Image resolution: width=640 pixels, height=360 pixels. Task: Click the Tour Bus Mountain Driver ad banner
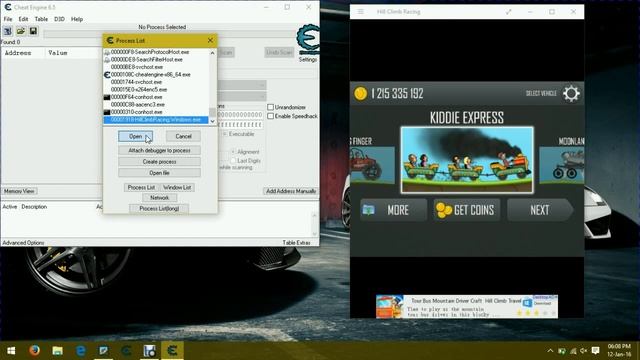[x=467, y=307]
